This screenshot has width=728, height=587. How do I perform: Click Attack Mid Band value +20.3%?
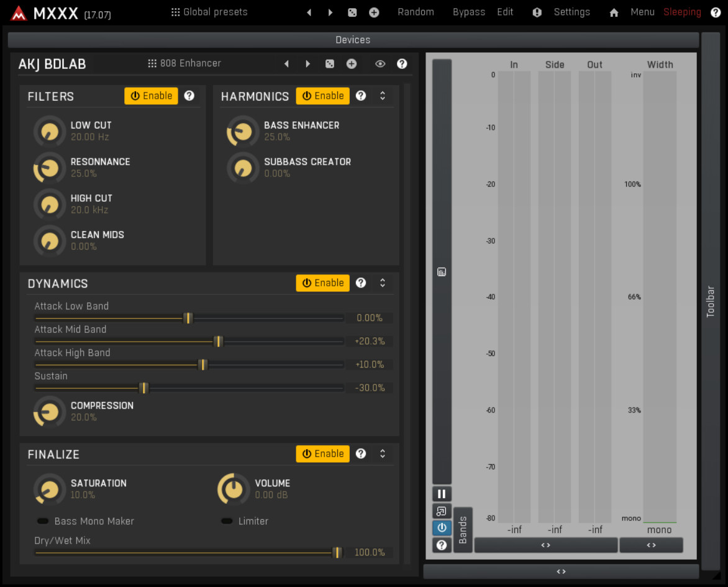[370, 342]
